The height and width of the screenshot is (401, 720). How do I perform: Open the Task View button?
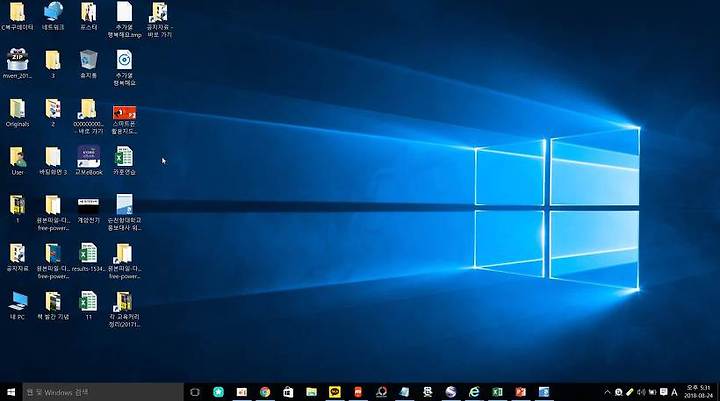[x=195, y=392]
